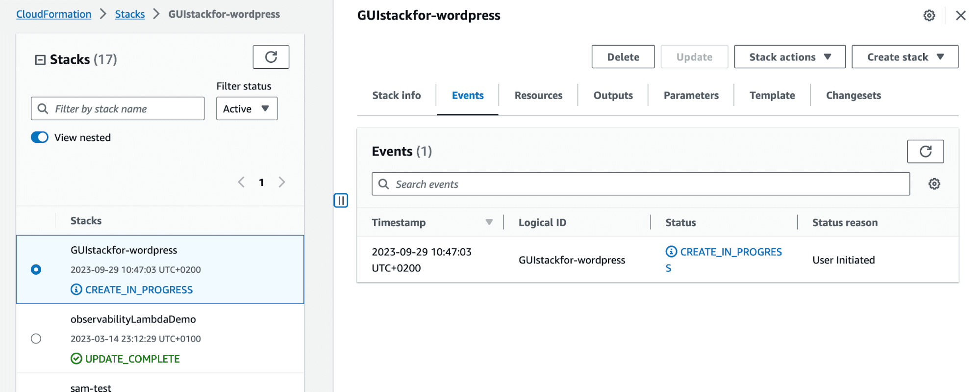Switch to the Resources tab

pos(538,95)
